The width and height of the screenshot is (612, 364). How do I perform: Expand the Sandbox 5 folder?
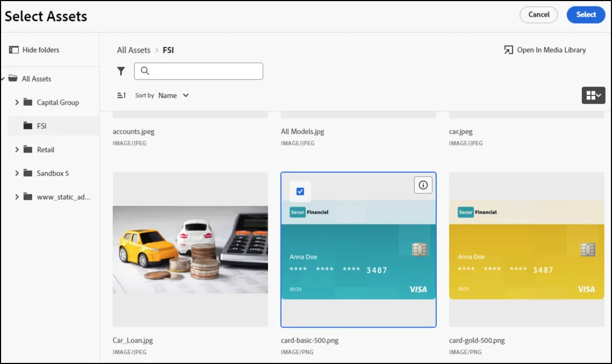(17, 173)
